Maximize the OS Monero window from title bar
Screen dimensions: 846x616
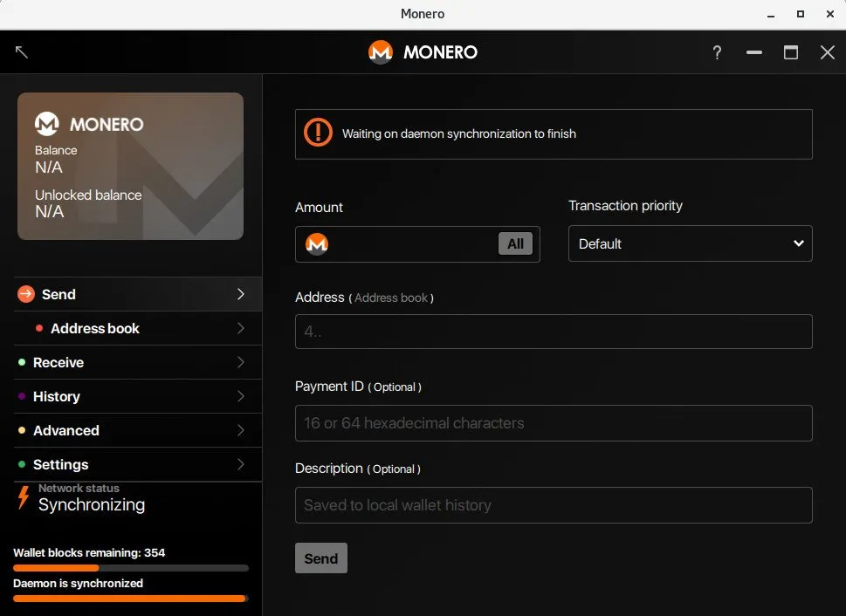click(801, 14)
